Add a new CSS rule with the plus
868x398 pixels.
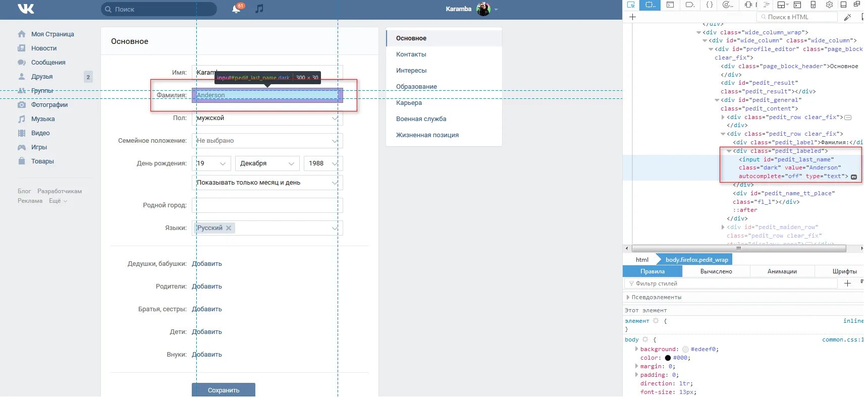(x=847, y=283)
